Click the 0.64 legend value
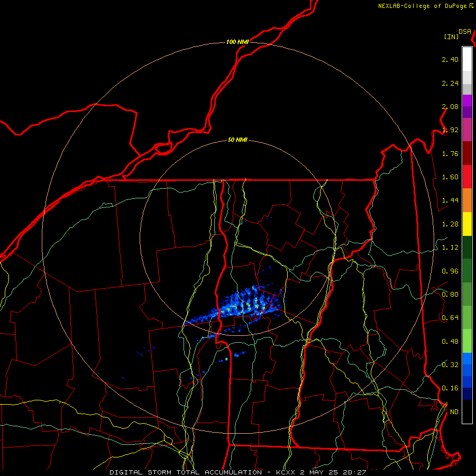This screenshot has height=476, width=476. tap(450, 318)
